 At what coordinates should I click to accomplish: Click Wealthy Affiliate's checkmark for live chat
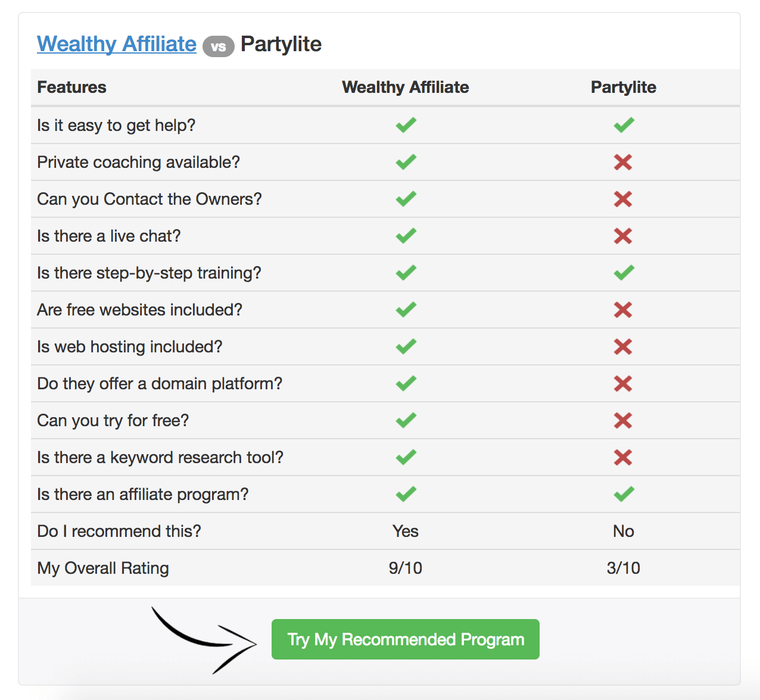(406, 236)
